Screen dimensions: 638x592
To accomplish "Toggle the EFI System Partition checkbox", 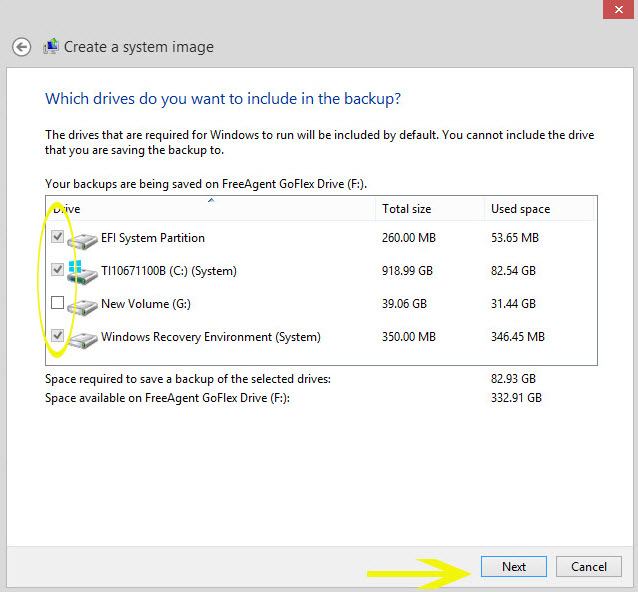I will [x=58, y=237].
